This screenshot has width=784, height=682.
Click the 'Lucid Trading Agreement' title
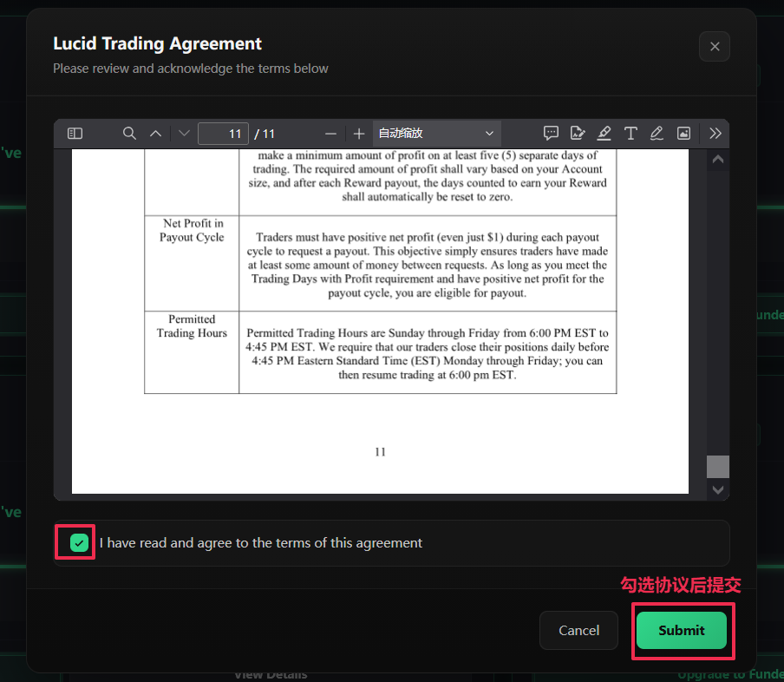pyautogui.click(x=157, y=44)
